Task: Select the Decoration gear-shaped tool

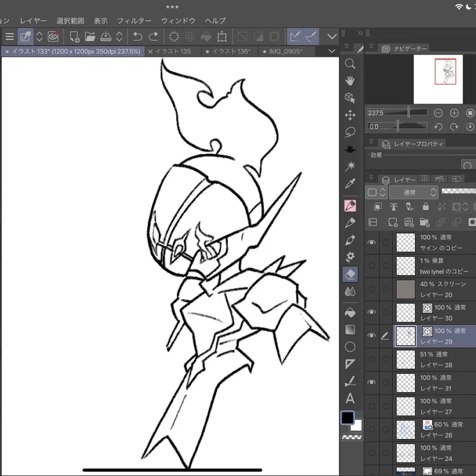Action: click(x=350, y=257)
